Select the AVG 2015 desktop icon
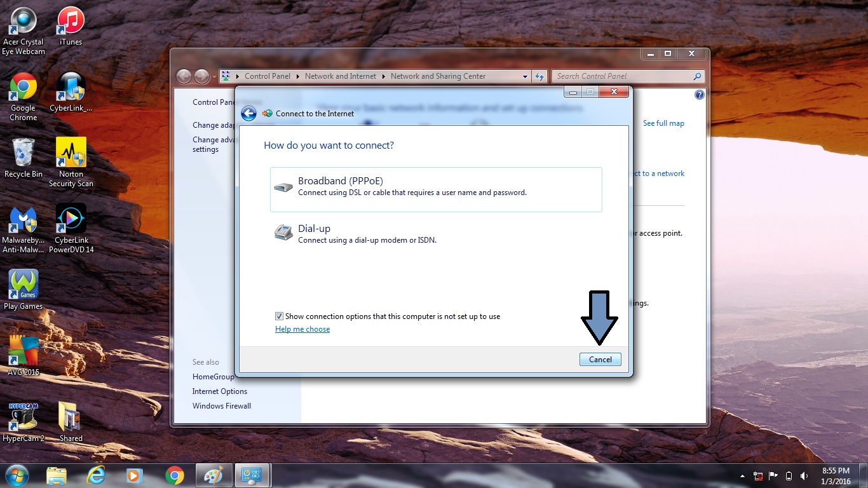This screenshot has width=868, height=488. point(24,356)
